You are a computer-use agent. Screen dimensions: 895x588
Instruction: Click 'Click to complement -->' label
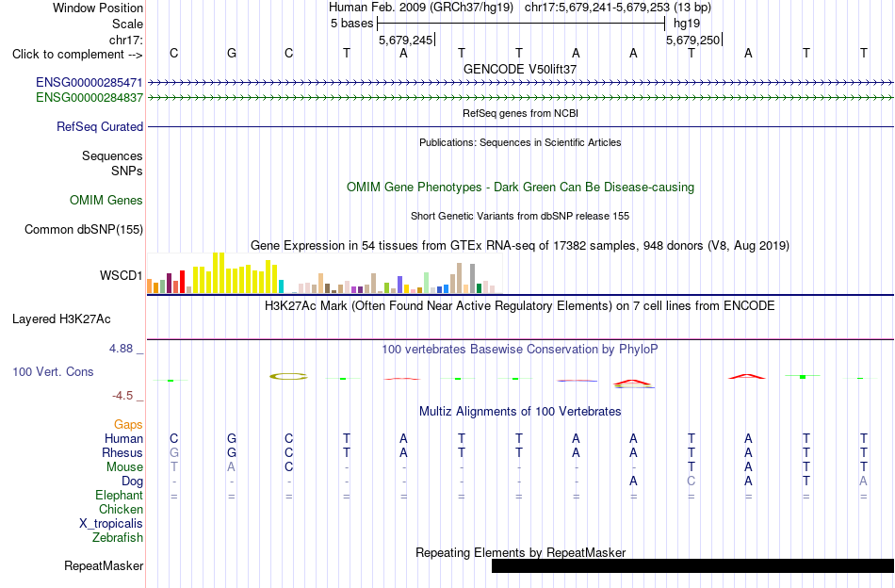77,55
